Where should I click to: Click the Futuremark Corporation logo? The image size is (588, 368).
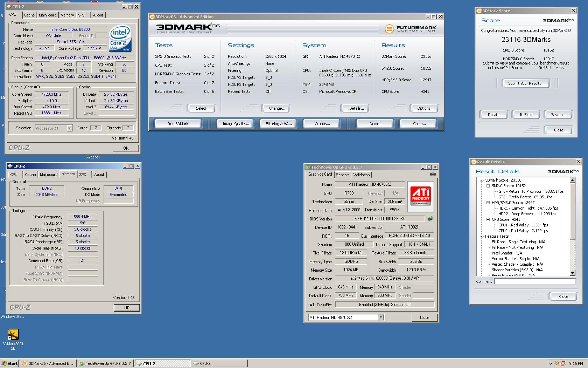point(411,29)
